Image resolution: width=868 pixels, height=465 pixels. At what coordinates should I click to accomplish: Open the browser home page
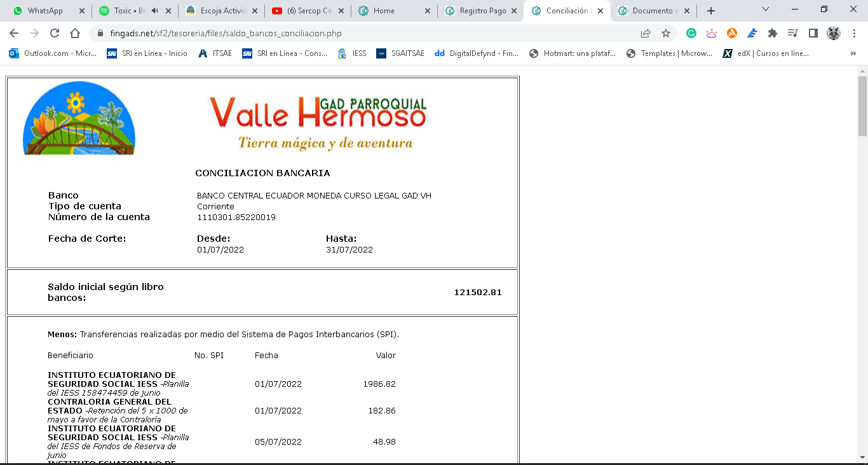point(75,33)
